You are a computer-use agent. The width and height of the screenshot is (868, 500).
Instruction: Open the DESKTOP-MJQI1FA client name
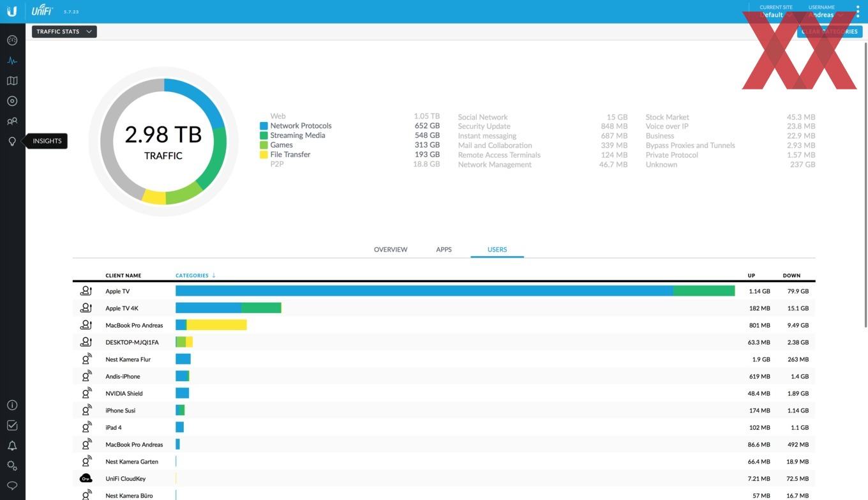pyautogui.click(x=132, y=342)
